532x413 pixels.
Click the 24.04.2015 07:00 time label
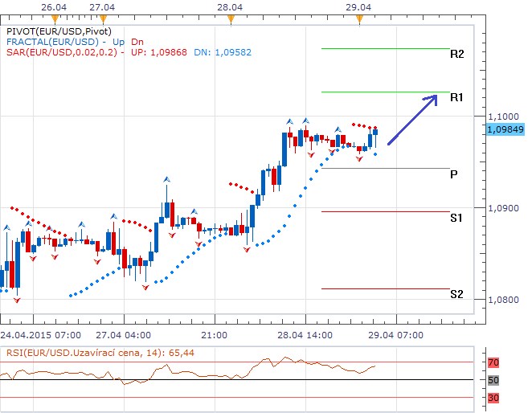[41, 335]
